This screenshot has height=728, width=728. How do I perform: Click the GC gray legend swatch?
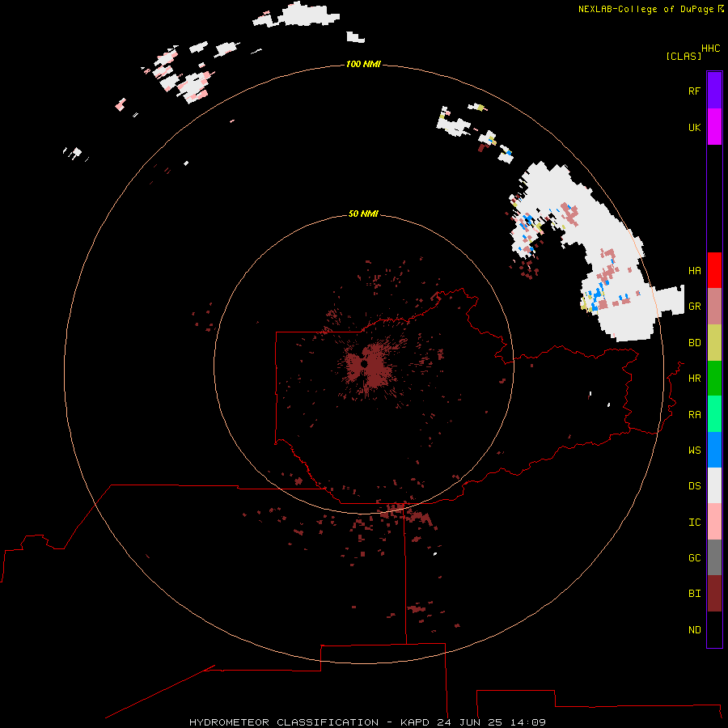(x=714, y=557)
